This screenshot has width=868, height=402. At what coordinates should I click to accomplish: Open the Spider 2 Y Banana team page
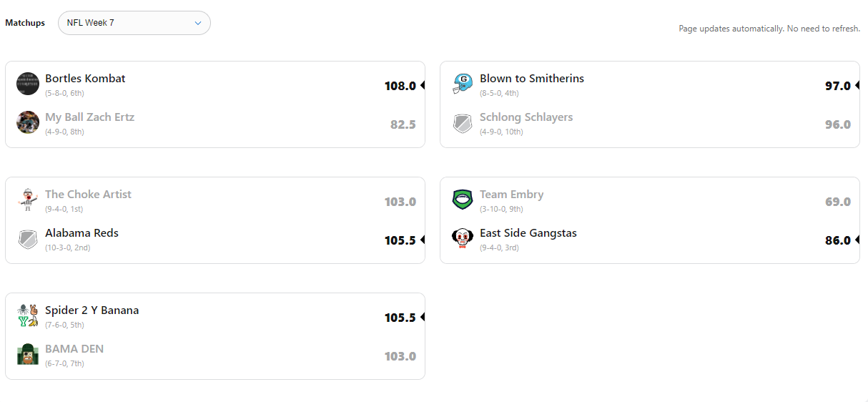tap(92, 310)
